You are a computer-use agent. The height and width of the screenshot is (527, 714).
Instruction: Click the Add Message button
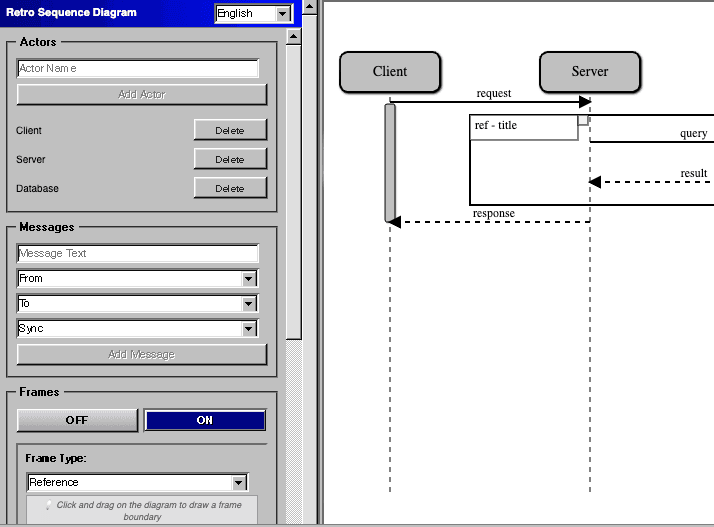pyautogui.click(x=142, y=354)
